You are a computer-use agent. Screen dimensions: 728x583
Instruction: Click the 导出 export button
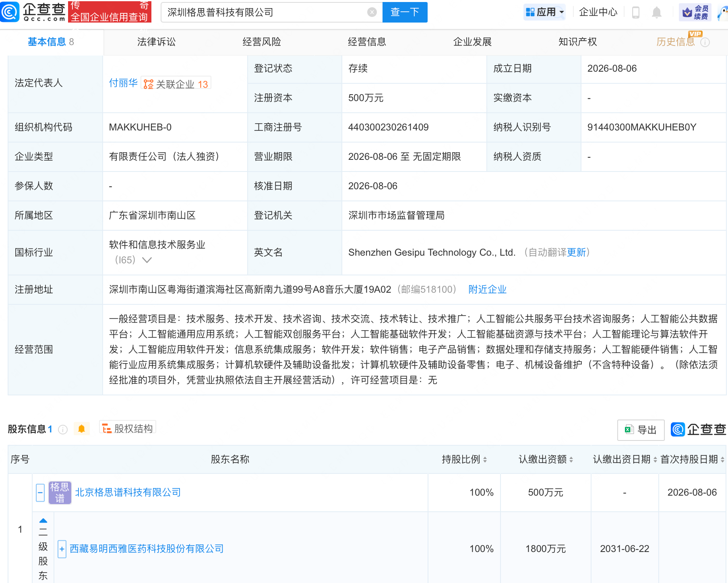click(641, 430)
